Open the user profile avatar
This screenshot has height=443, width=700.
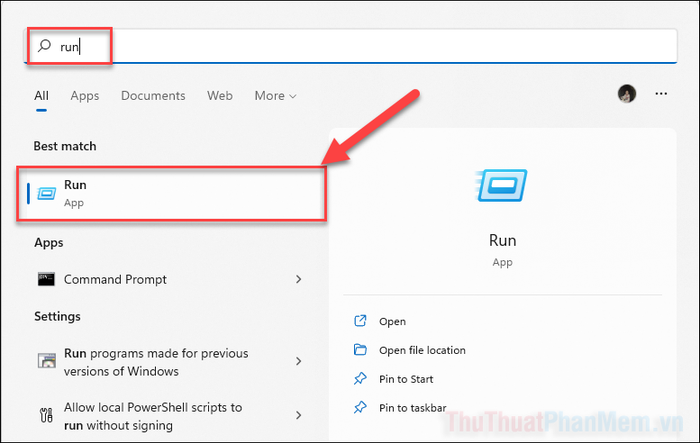coord(627,94)
